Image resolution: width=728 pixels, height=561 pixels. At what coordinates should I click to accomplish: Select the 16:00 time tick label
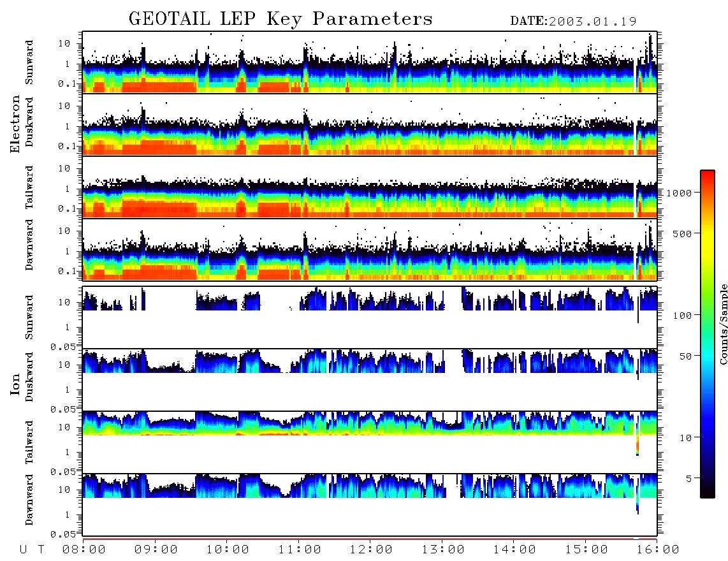658,550
